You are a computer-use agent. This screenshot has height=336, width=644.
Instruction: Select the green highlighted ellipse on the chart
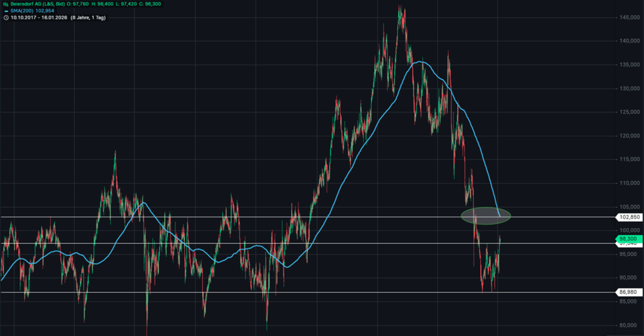[486, 215]
